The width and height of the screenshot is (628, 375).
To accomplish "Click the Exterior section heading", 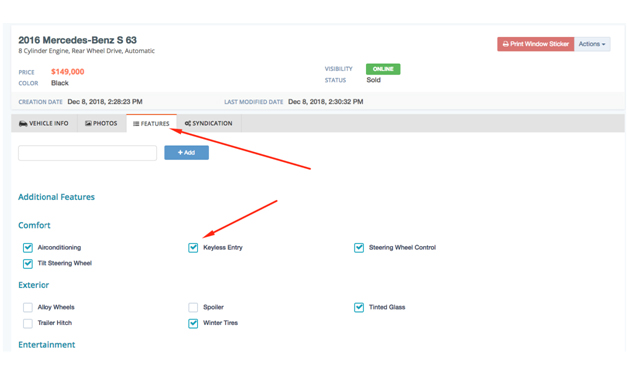I will pos(34,285).
